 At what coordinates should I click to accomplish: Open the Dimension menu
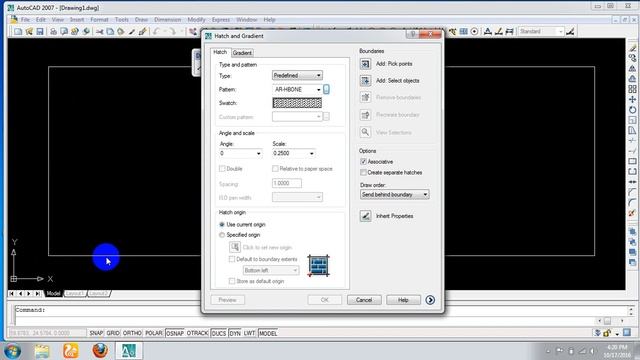(x=167, y=20)
